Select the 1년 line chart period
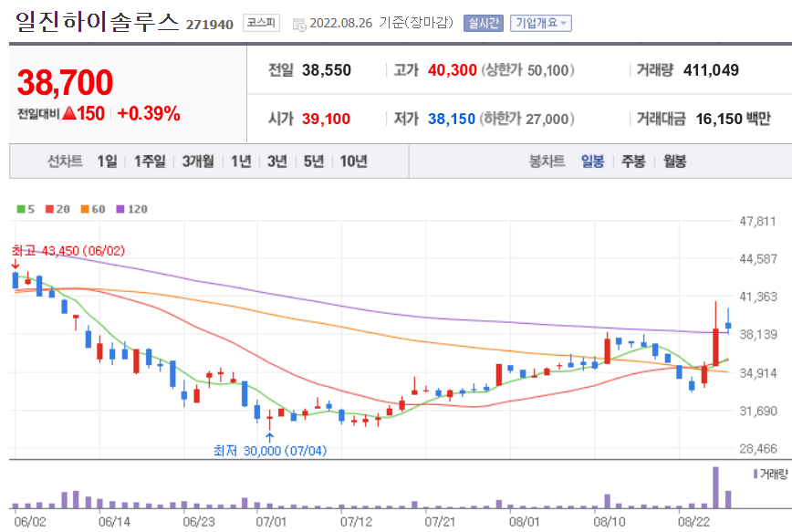Image resolution: width=792 pixels, height=532 pixels. [241, 162]
